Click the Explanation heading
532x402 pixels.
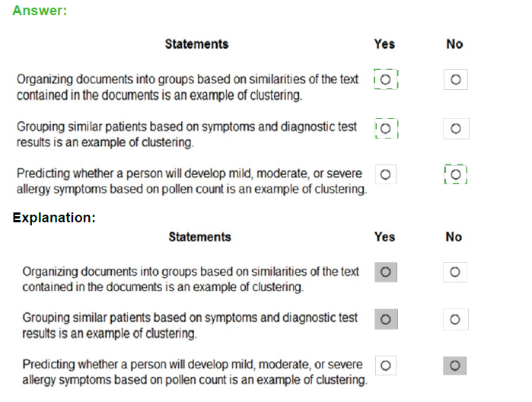point(54,218)
